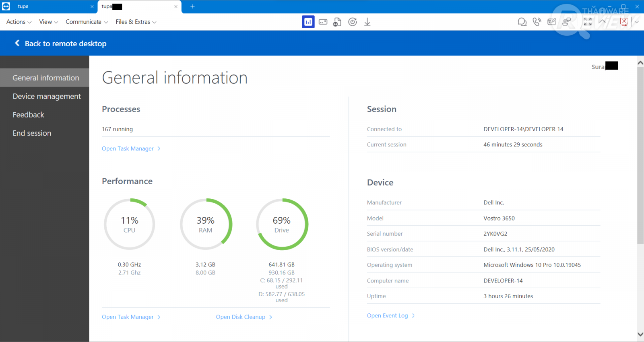
Task: Click the scrollbar down arrow
Action: [640, 334]
